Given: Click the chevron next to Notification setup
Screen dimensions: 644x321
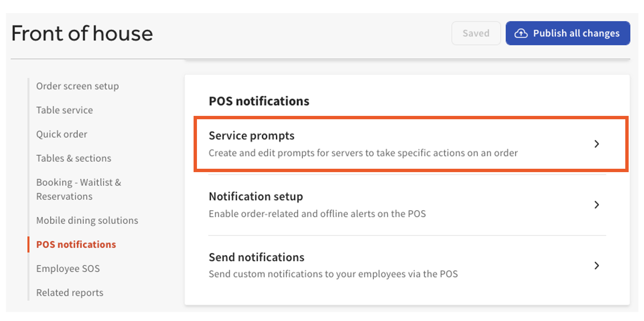Looking at the screenshot, I should pos(597,205).
